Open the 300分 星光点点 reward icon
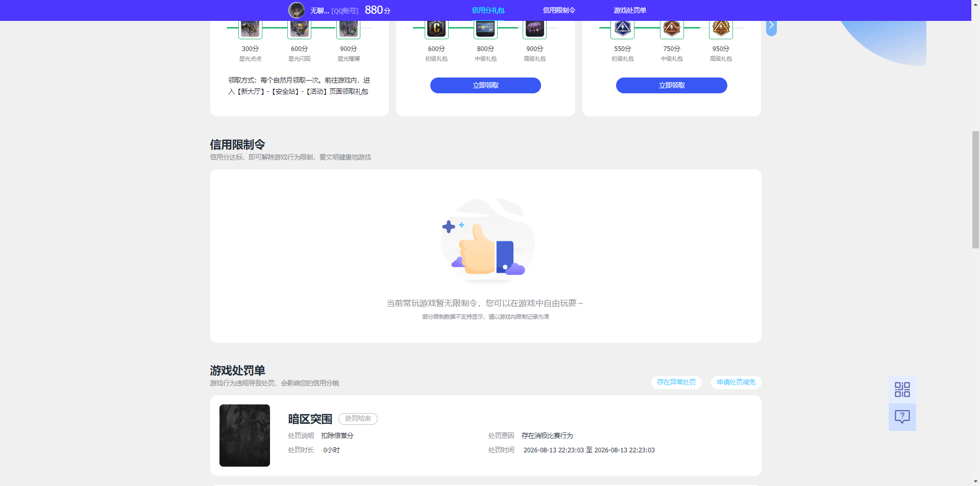This screenshot has height=486, width=980. tap(250, 29)
